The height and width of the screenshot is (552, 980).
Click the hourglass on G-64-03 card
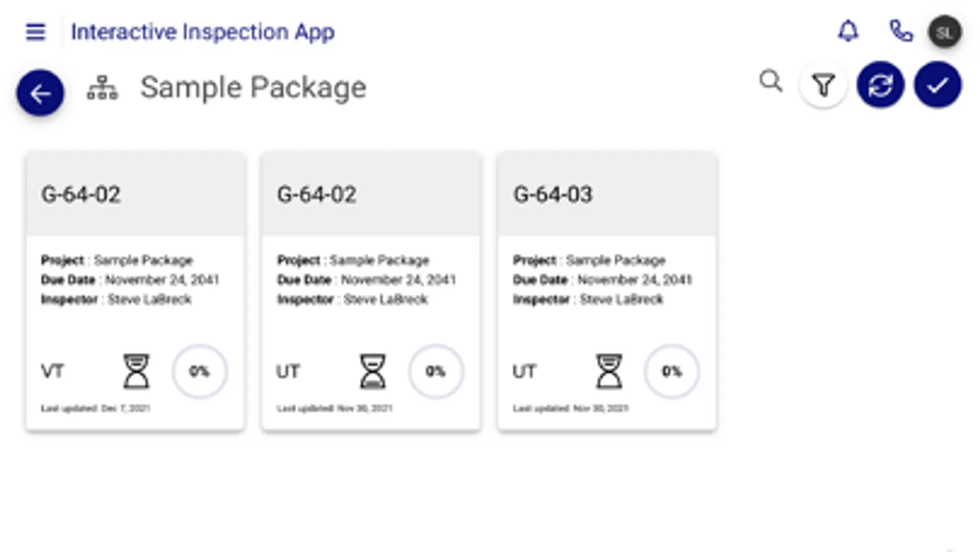click(x=609, y=371)
